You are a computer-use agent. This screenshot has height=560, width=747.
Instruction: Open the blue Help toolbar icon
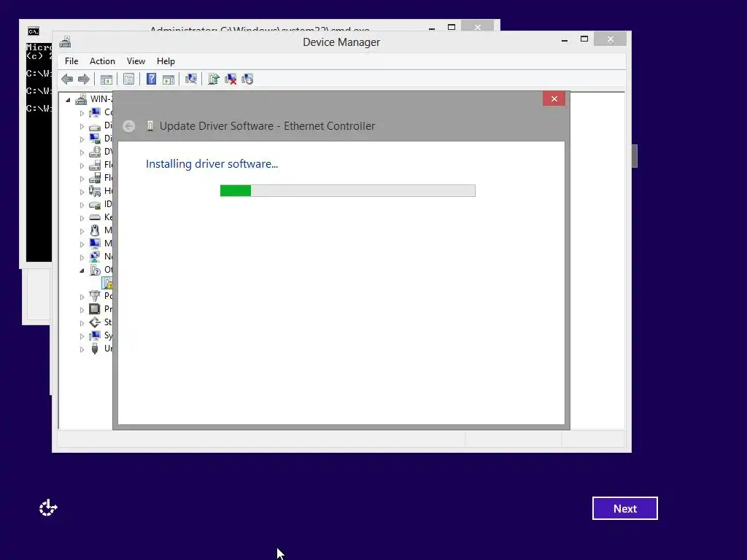151,79
